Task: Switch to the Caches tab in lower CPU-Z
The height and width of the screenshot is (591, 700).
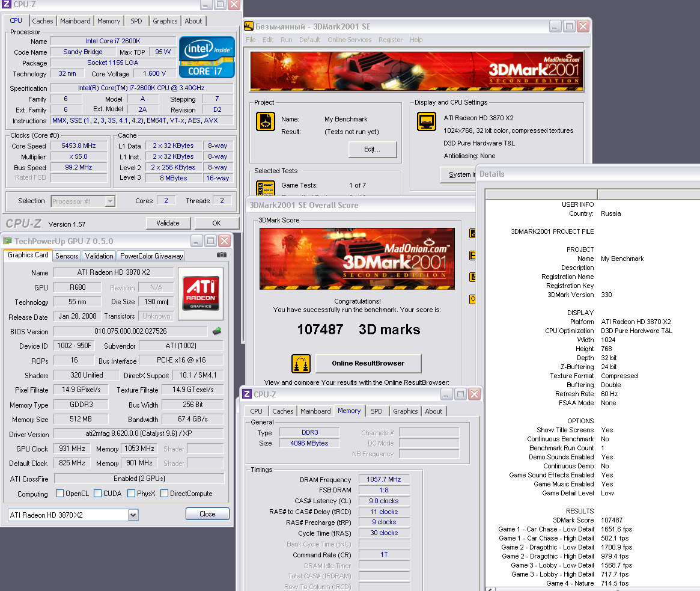Action: pyautogui.click(x=282, y=411)
